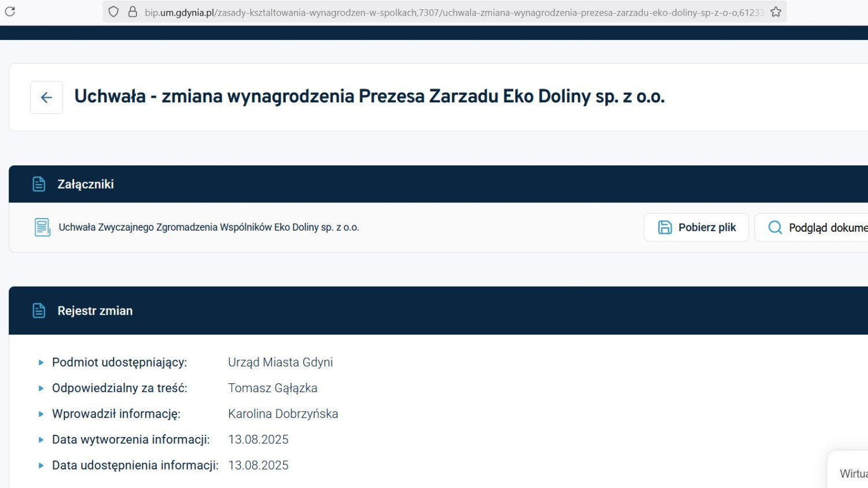Select the Rejestr zmian section header
This screenshot has width=868, height=488.
438,310
